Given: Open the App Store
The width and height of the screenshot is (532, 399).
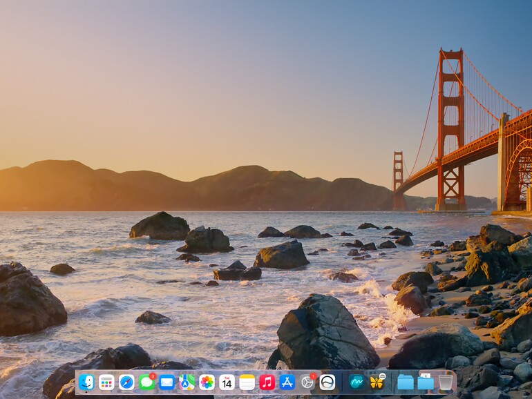Looking at the screenshot, I should tap(287, 382).
